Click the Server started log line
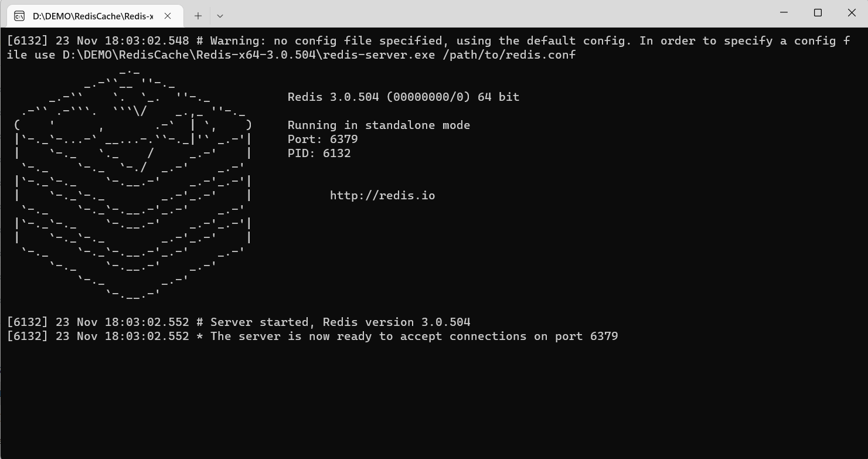This screenshot has width=868, height=459. coord(239,322)
